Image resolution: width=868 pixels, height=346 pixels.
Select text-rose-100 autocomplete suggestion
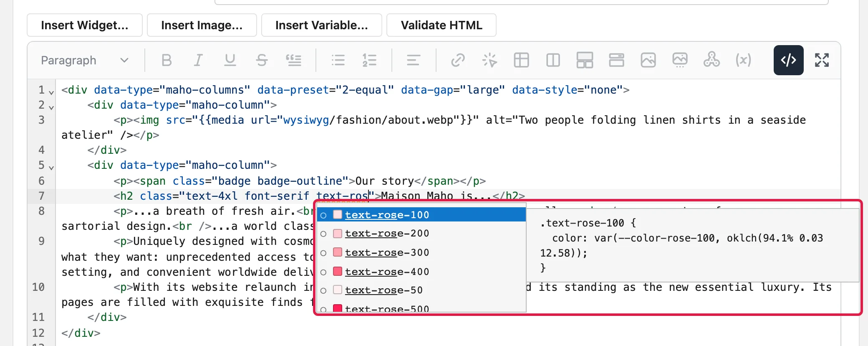coord(421,215)
